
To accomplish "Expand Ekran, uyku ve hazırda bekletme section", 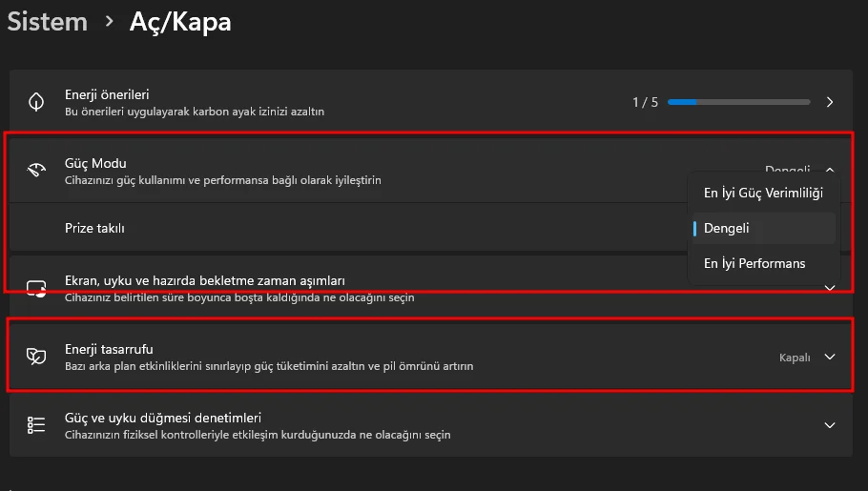I will point(830,287).
